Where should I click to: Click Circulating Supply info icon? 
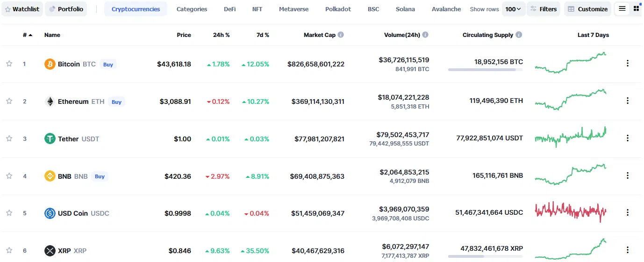click(x=519, y=35)
